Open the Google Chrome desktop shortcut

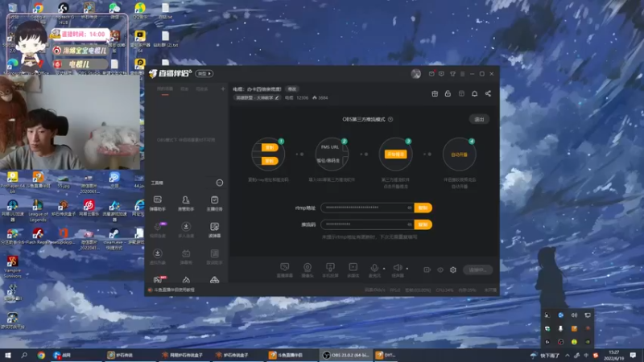[x=38, y=10]
